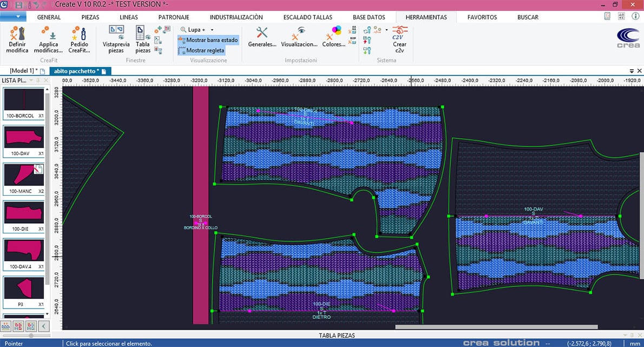Open Tabla piezas window
This screenshot has height=347, width=644.
point(142,39)
